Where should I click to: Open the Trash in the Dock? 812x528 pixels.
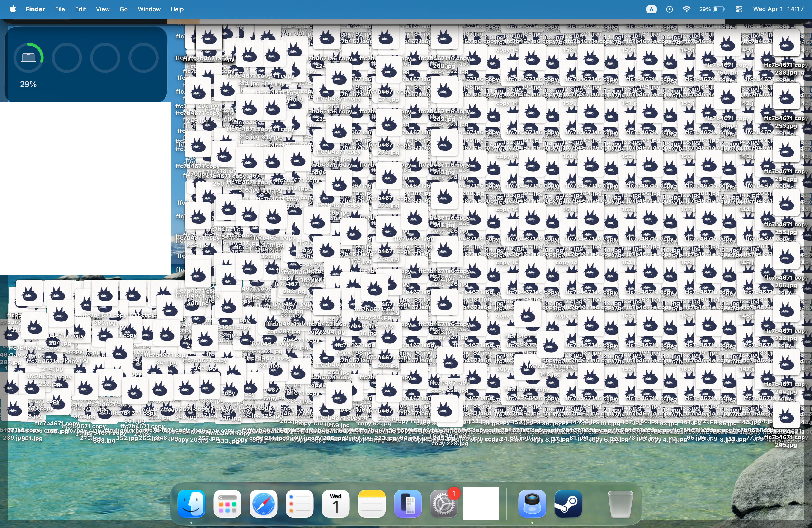click(x=620, y=504)
